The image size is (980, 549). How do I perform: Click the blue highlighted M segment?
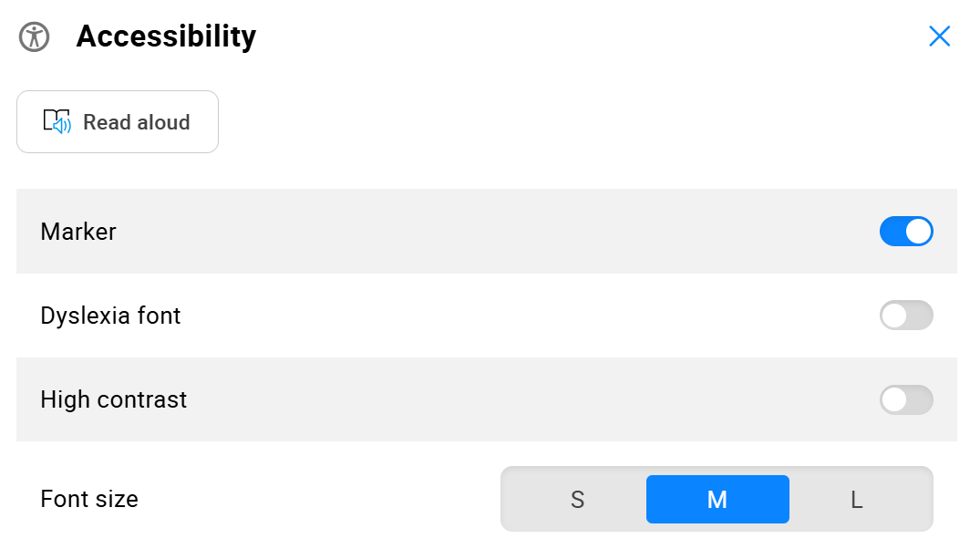[717, 499]
